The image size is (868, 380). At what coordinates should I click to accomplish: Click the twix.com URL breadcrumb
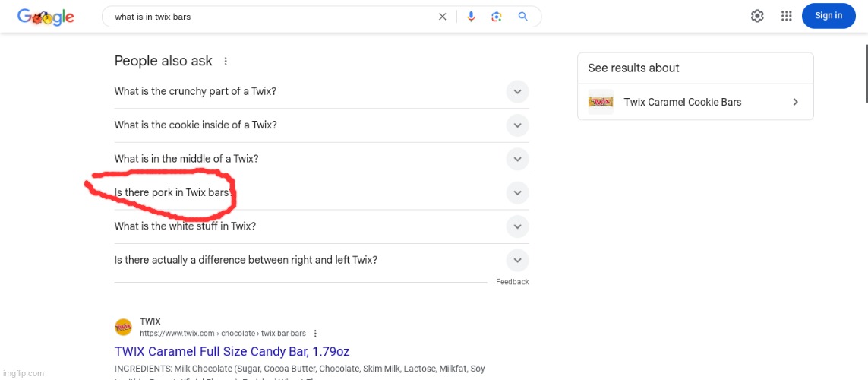[223, 334]
